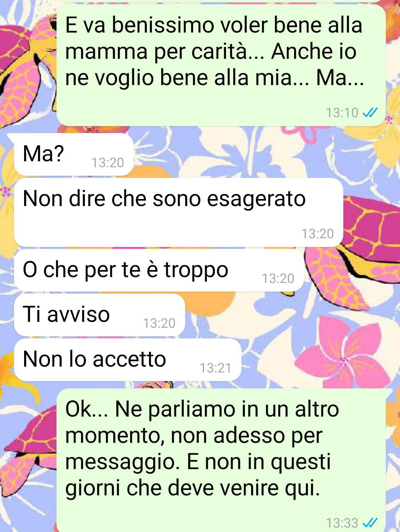Click the timestamp beside 'O che per te è troppo'

coord(278,279)
